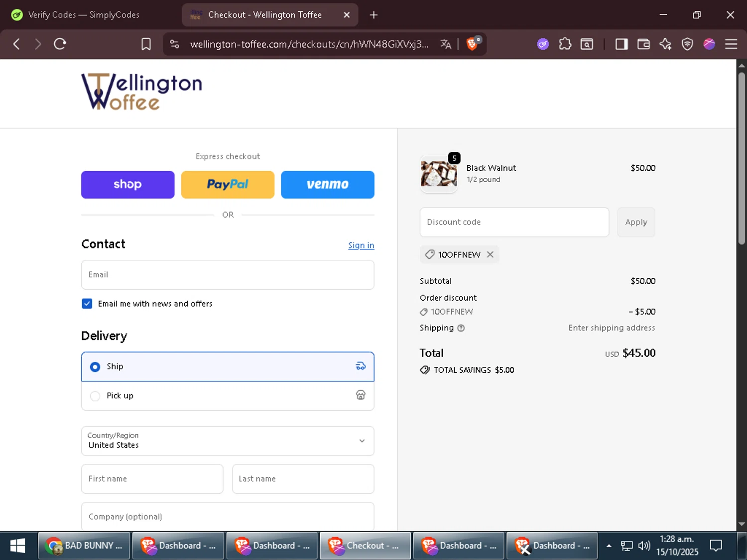Screen dimensions: 747x560
Task: Click the TOTAL SAVINGS $5.00 text
Action: [x=474, y=370]
